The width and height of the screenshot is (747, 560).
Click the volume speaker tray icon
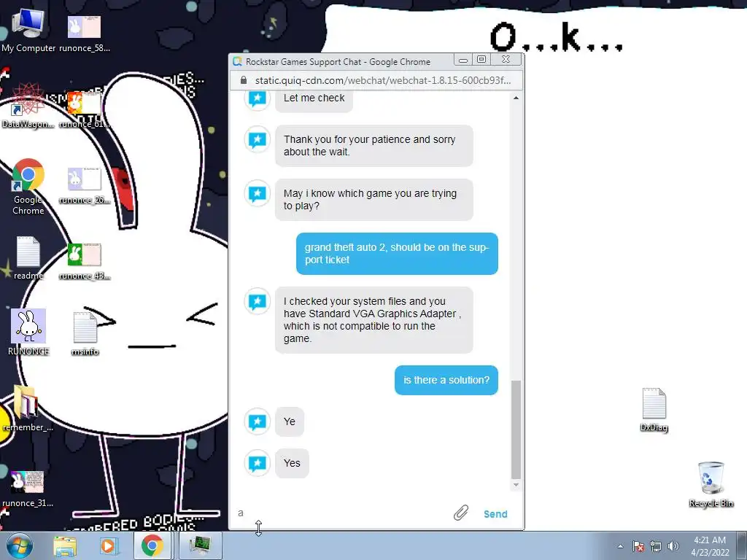[673, 546]
